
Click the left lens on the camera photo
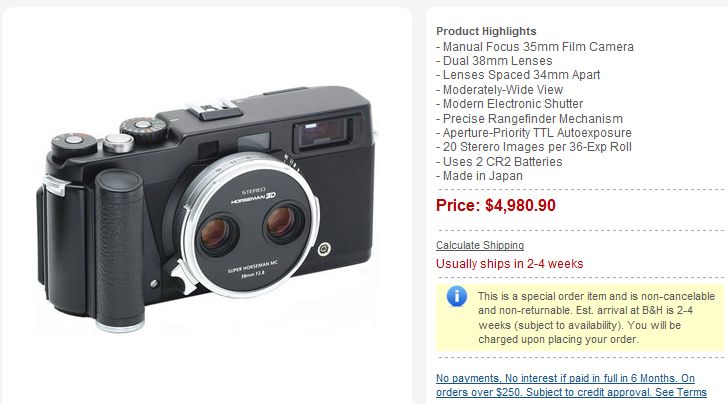click(x=217, y=235)
